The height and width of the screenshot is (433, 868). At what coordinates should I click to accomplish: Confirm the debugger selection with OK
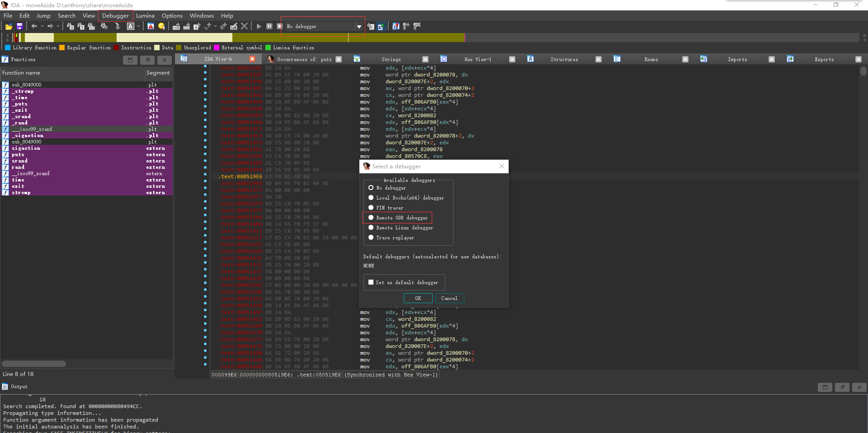(x=418, y=298)
